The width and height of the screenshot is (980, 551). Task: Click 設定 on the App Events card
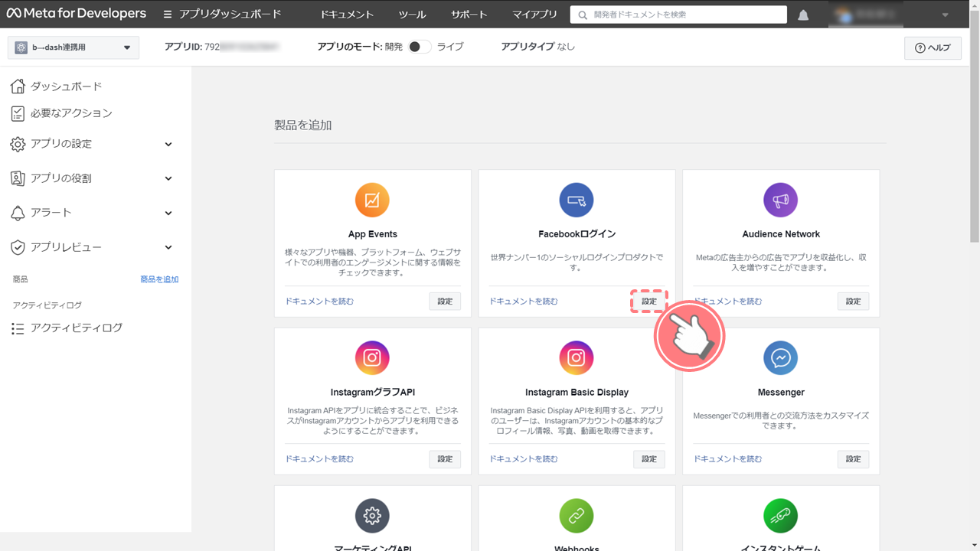[x=445, y=302]
